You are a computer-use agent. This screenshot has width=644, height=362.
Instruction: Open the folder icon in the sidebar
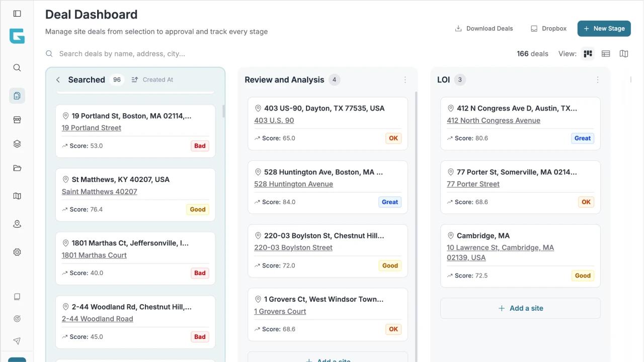coord(17,168)
